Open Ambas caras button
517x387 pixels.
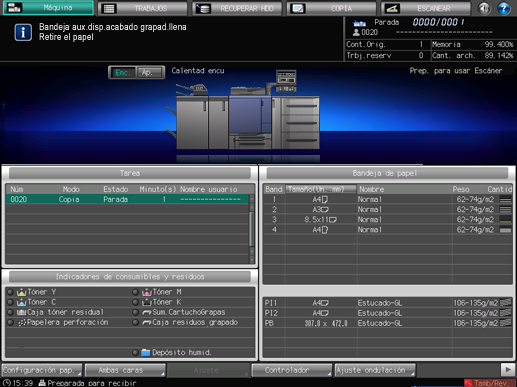click(125, 370)
